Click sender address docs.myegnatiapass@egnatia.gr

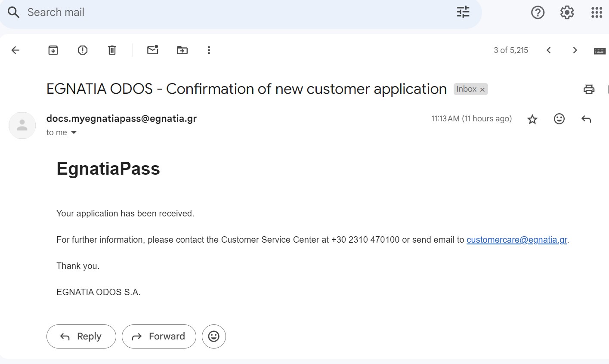[x=121, y=119]
